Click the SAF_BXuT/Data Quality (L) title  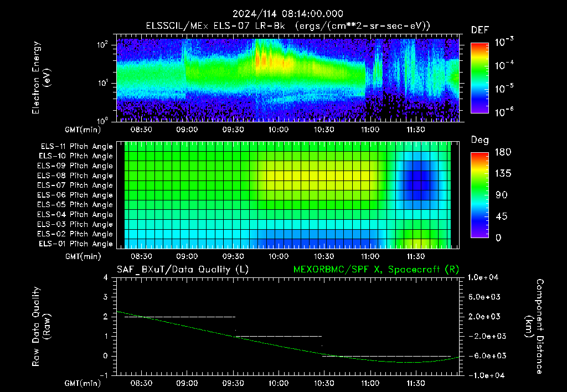(x=183, y=270)
